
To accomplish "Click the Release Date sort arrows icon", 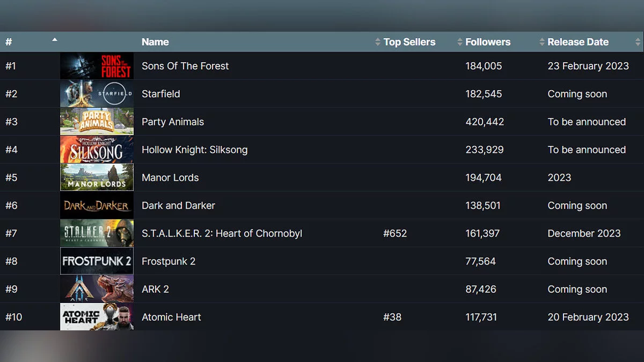I will [x=541, y=42].
